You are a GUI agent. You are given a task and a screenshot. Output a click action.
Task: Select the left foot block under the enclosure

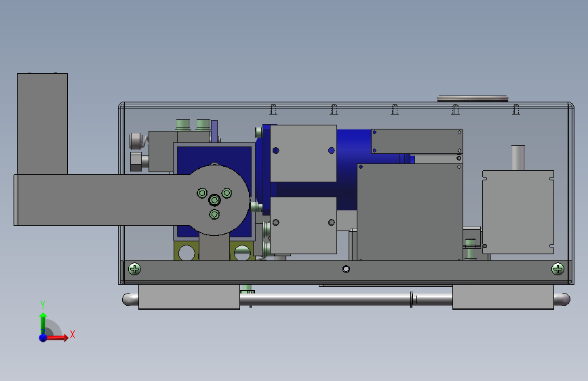189,297
